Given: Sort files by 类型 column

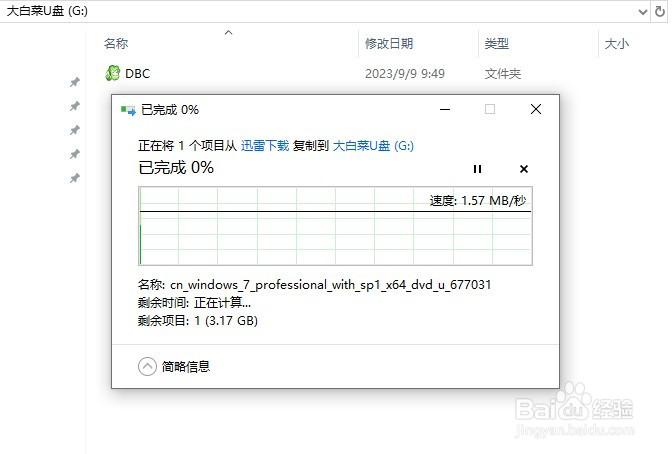Looking at the screenshot, I should click(x=496, y=43).
